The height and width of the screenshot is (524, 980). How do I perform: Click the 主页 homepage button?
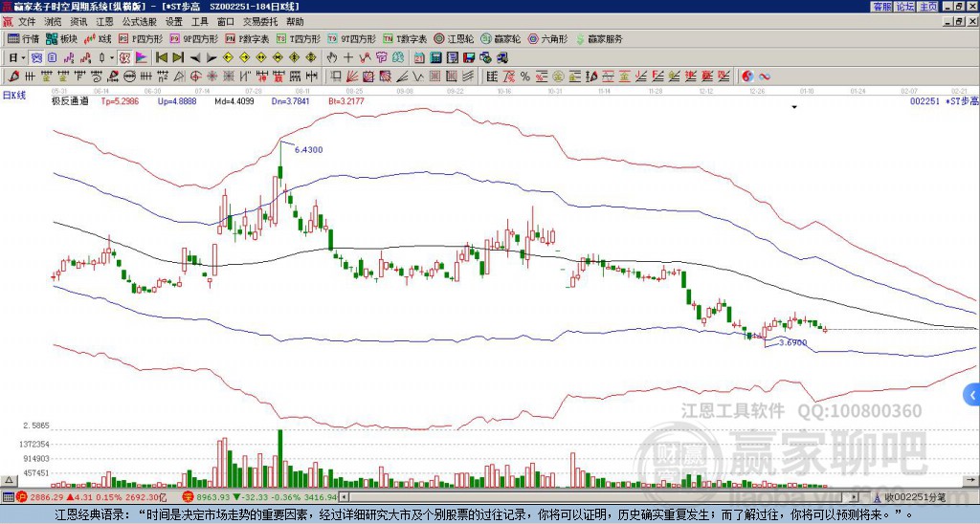coord(927,7)
